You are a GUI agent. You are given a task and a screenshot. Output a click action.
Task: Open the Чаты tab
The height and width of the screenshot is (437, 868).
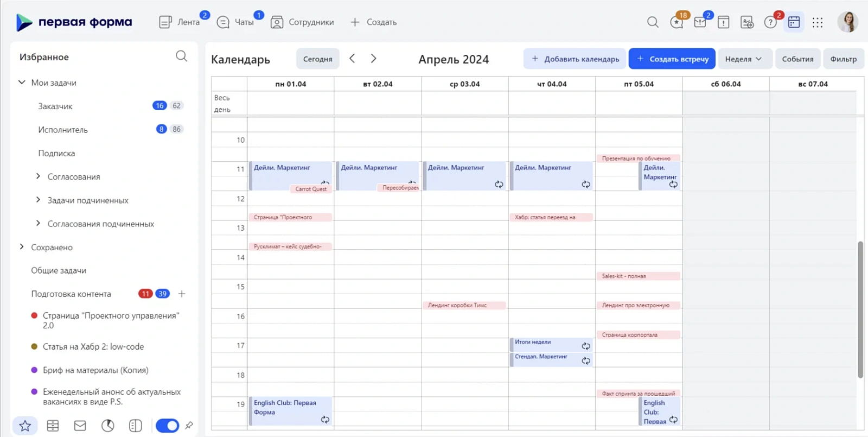point(236,22)
